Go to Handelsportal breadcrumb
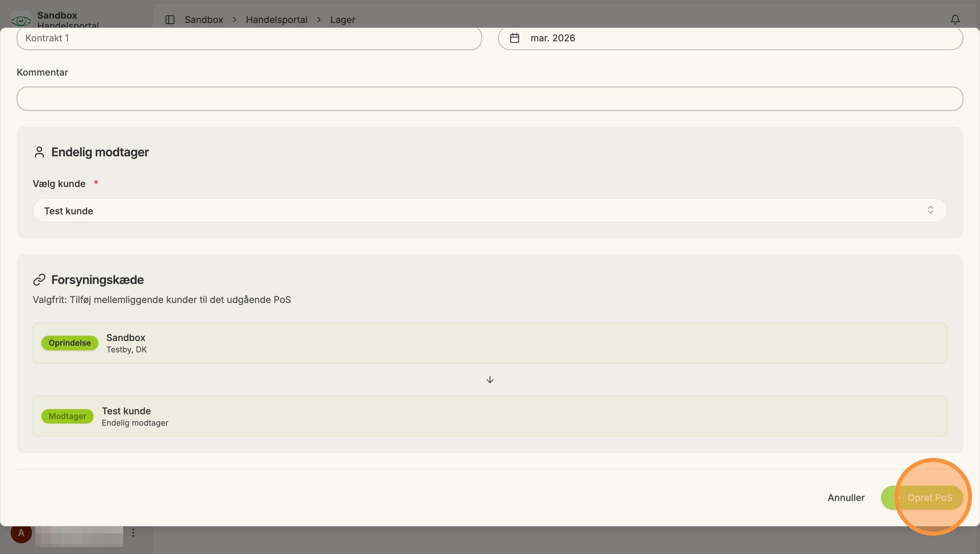Screen dimensions: 980x554 [277, 19]
